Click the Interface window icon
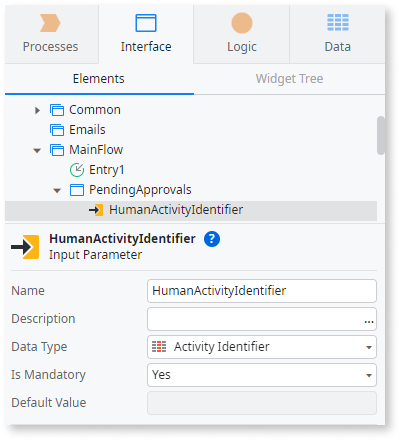Screen dimensions: 400x440 (x=146, y=23)
